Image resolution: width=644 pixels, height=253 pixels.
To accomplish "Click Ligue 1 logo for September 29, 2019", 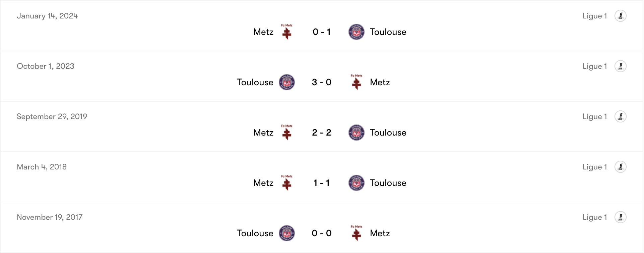I will click(x=620, y=116).
